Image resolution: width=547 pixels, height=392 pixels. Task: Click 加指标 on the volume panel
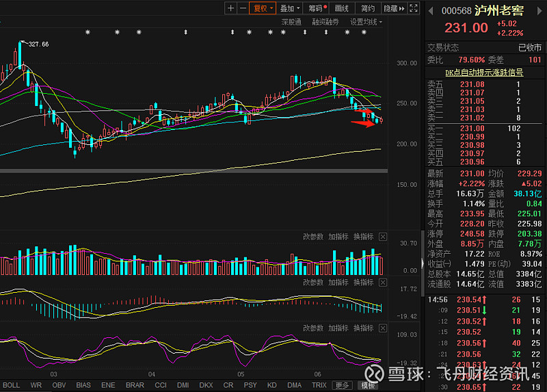click(x=338, y=237)
